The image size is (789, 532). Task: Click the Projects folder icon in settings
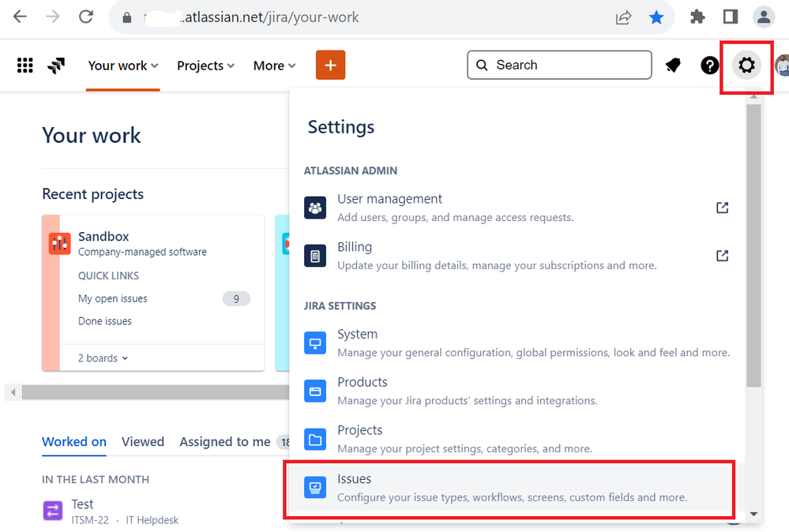[x=315, y=440]
